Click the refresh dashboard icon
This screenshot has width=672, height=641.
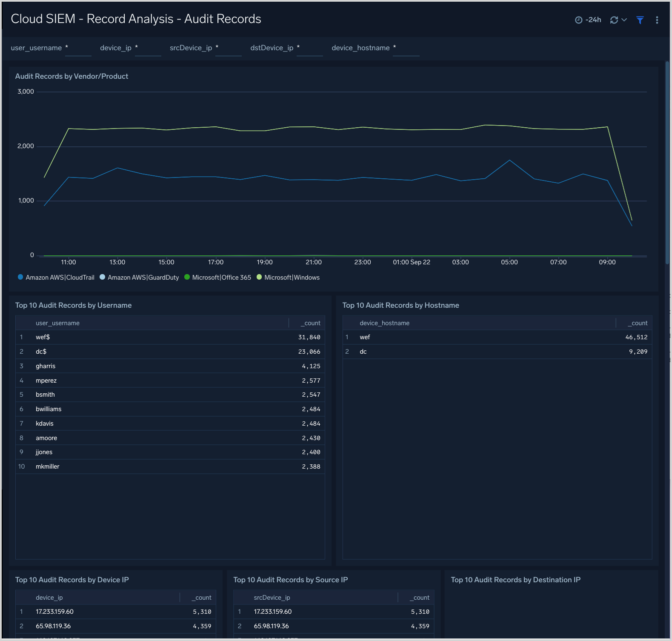(614, 20)
